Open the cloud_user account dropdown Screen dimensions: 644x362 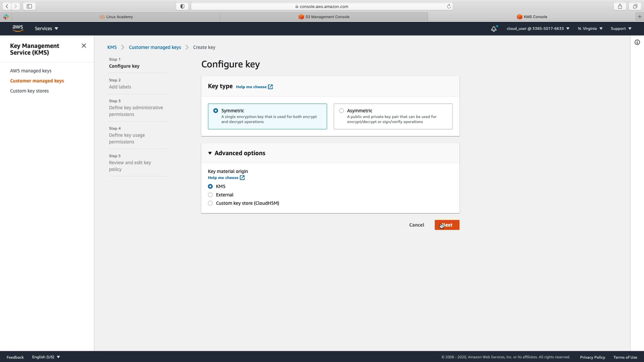click(538, 29)
